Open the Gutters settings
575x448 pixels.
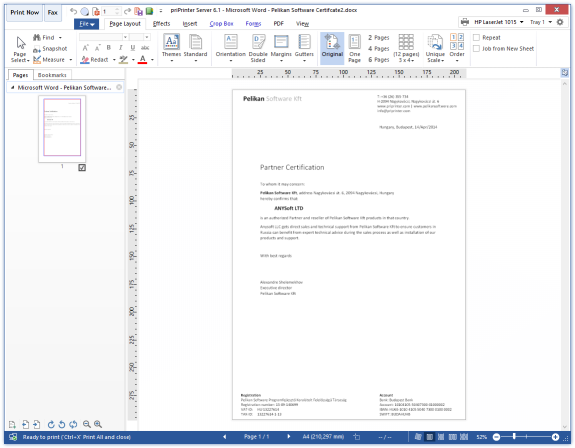coord(304,48)
